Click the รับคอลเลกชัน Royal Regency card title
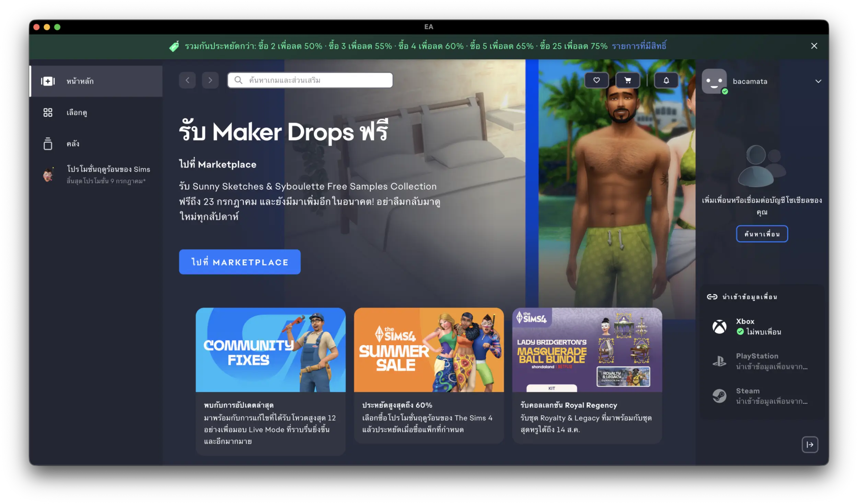858x504 pixels. (x=569, y=405)
